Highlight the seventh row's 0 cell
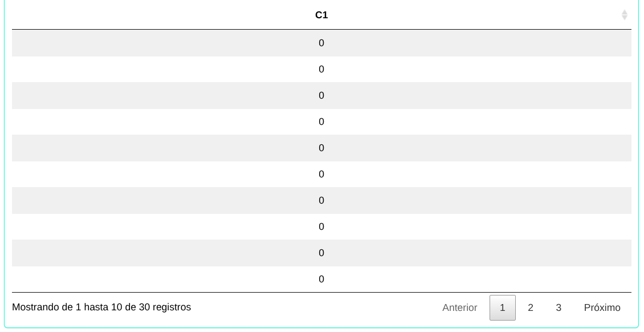 point(321,200)
